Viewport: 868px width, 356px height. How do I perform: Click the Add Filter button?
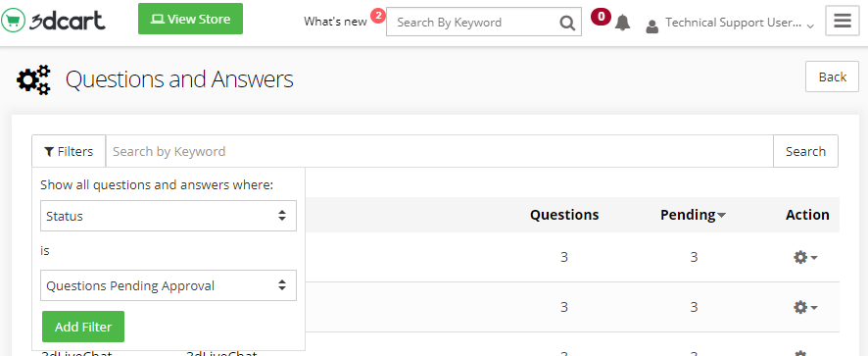(83, 327)
